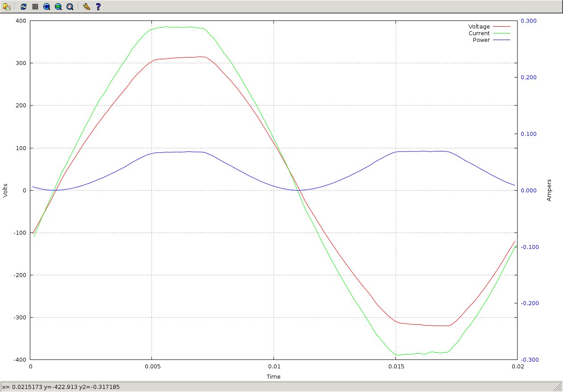The height and width of the screenshot is (392, 563).
Task: Apply the next zoom settings
Action: click(58, 7)
